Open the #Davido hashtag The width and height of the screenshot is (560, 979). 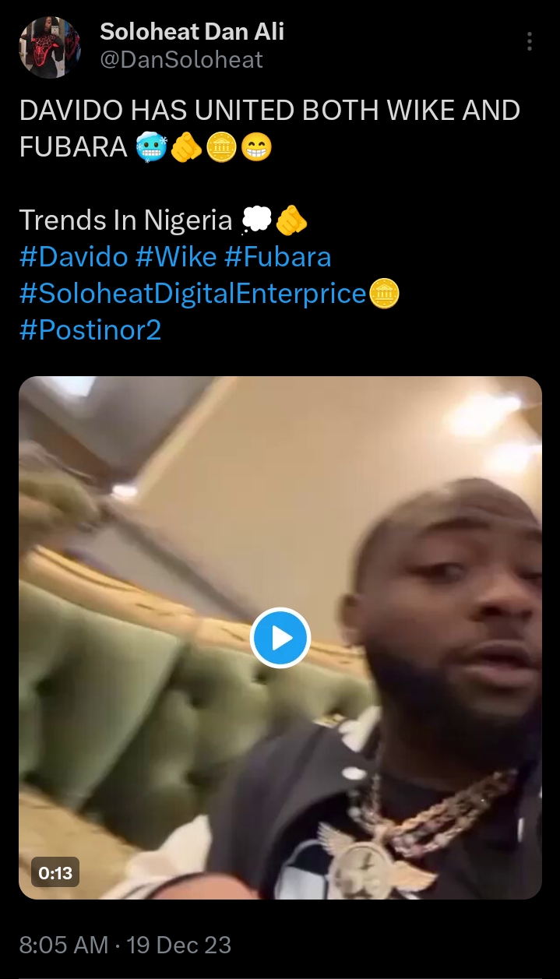73,258
